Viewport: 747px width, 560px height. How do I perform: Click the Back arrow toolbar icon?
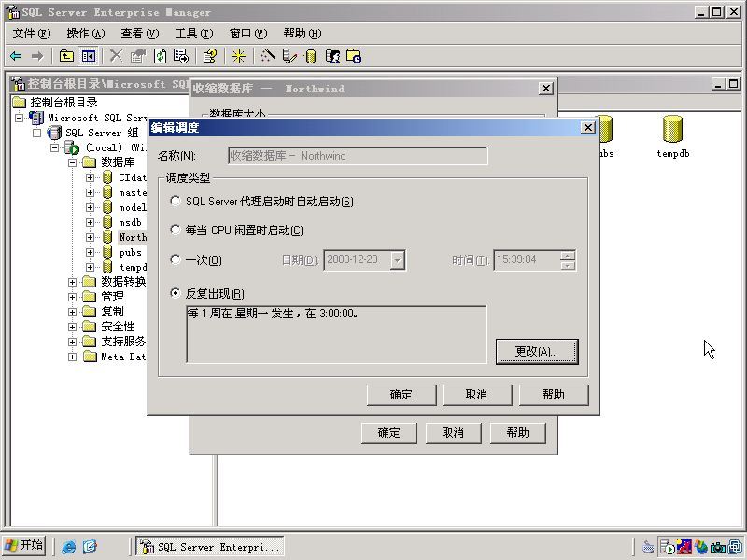click(16, 56)
